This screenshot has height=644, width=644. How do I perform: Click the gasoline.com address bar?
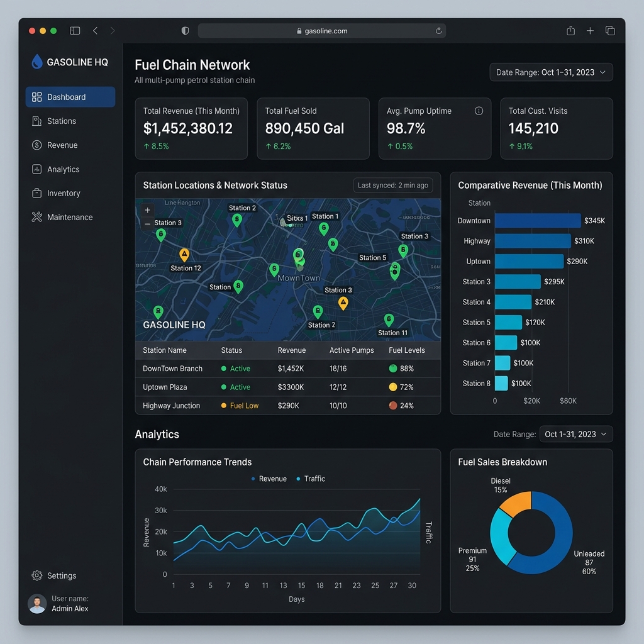tap(321, 31)
